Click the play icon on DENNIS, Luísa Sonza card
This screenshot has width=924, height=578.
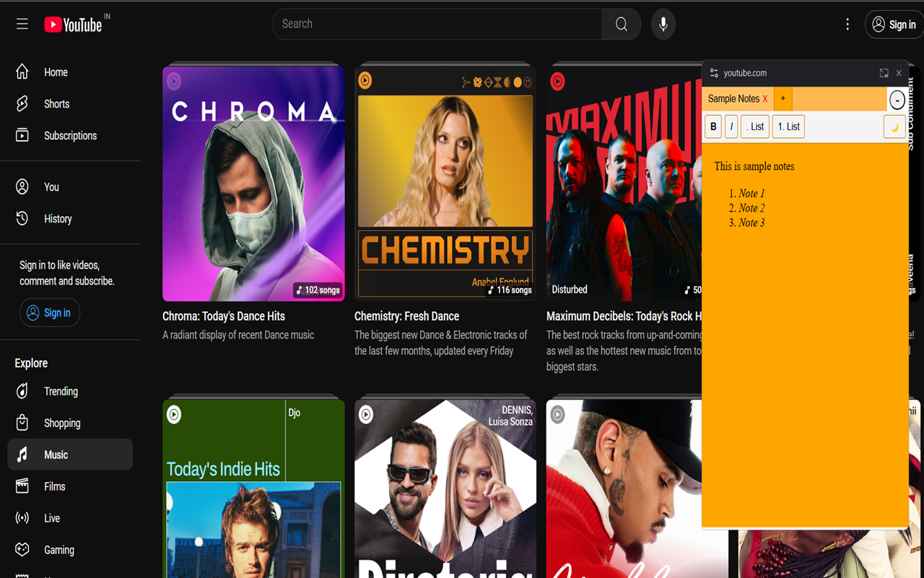(x=366, y=415)
